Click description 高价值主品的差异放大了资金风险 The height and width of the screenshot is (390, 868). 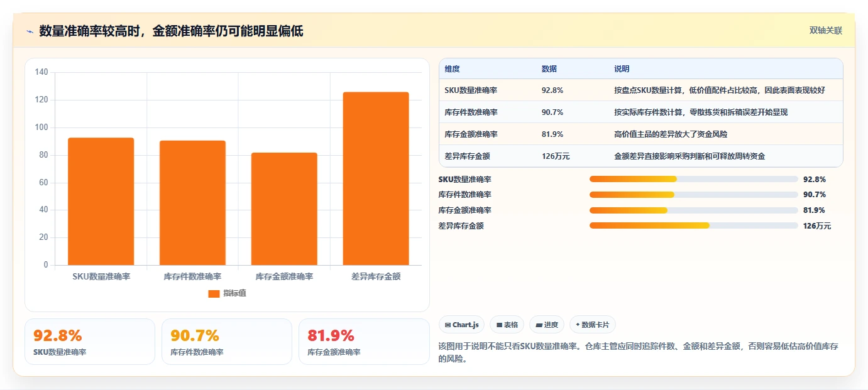[671, 134]
